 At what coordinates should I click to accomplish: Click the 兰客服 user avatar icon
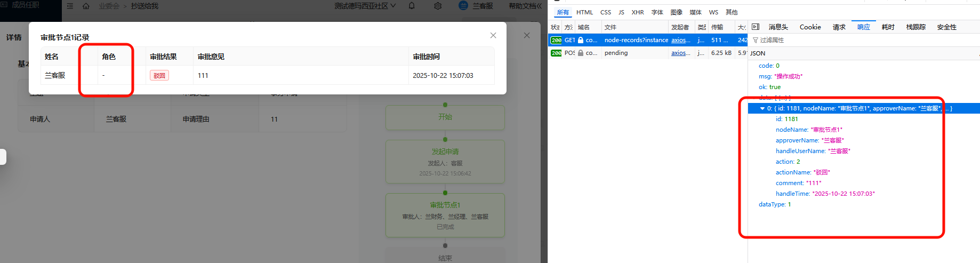pos(463,5)
